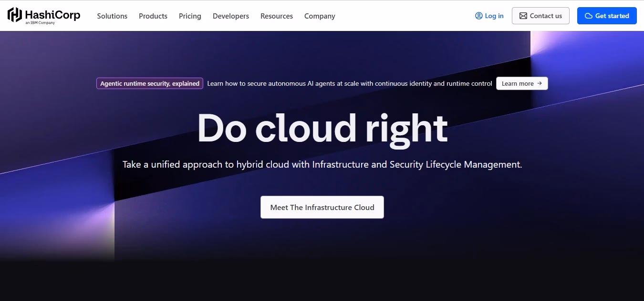Go to the Pricing page

(190, 16)
